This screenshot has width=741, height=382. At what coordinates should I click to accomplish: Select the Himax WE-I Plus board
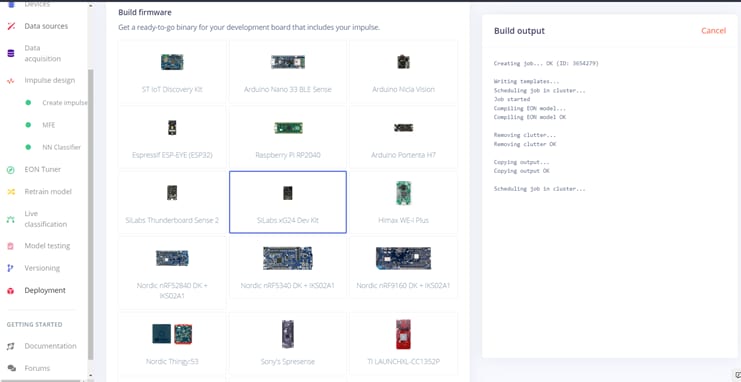403,202
